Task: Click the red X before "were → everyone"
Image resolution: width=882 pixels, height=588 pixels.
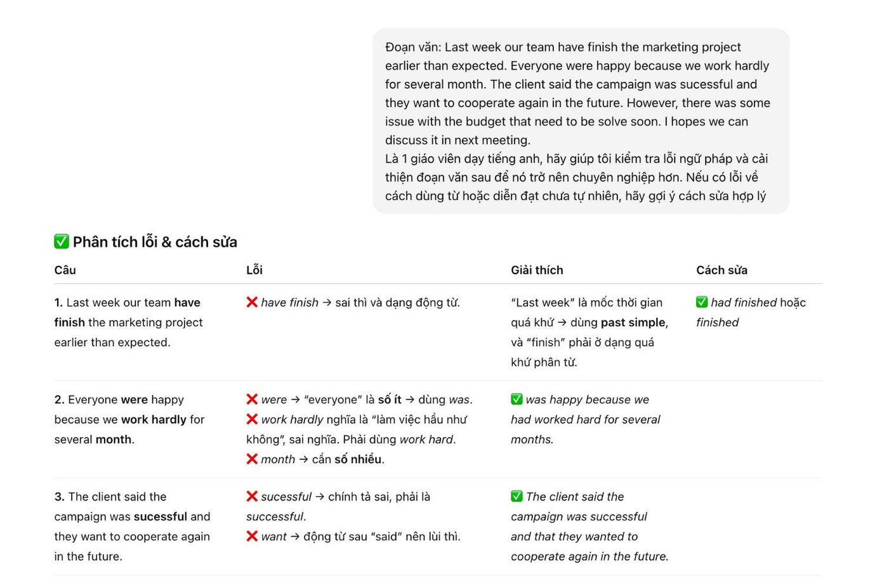Action: point(252,400)
